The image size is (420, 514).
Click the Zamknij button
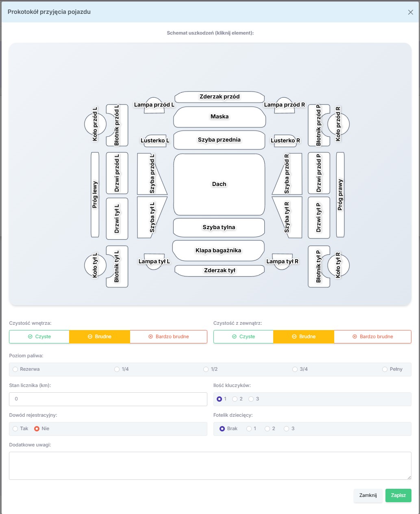[x=368, y=495]
